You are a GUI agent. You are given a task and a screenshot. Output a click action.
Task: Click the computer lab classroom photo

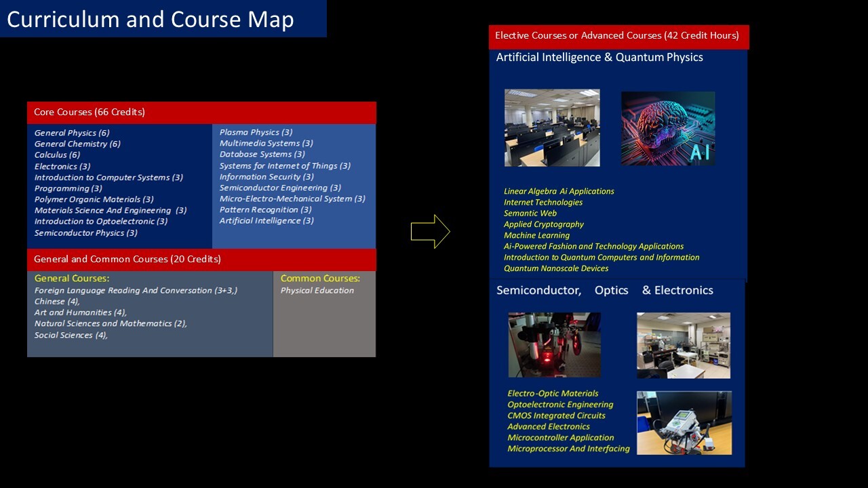[552, 128]
